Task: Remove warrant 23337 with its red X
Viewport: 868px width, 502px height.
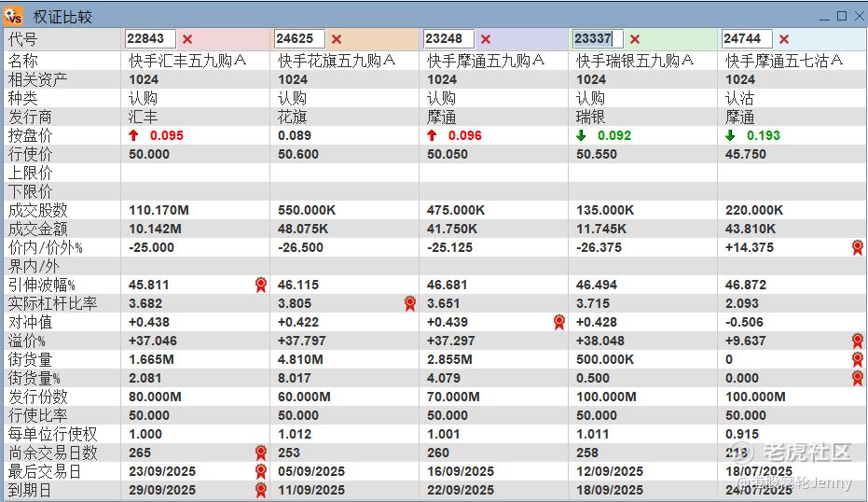Action: (635, 39)
